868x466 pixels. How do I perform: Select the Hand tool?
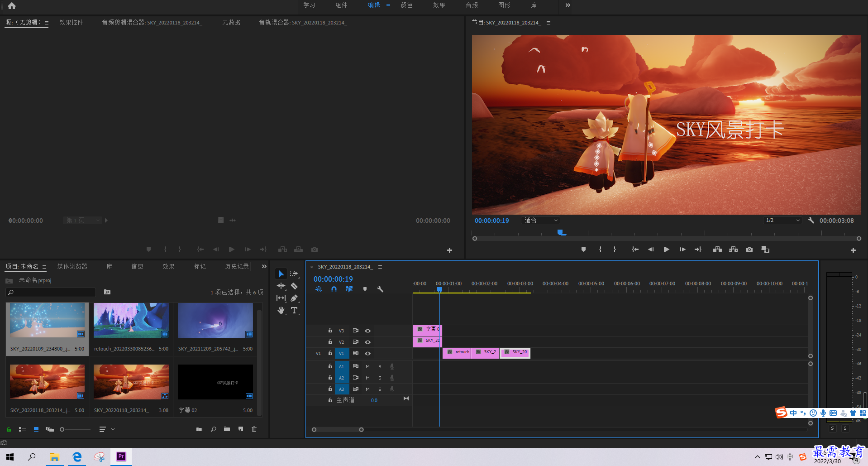point(281,310)
